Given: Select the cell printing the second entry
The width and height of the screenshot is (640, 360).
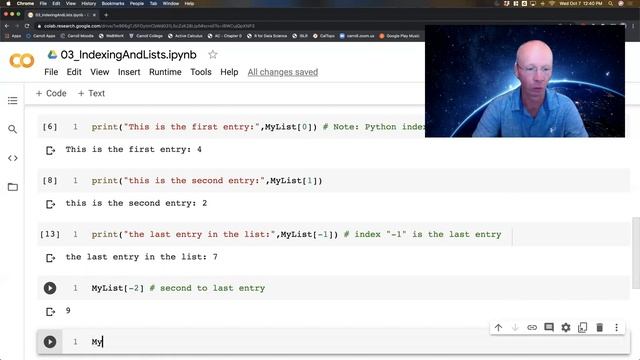Looking at the screenshot, I should tap(334, 180).
